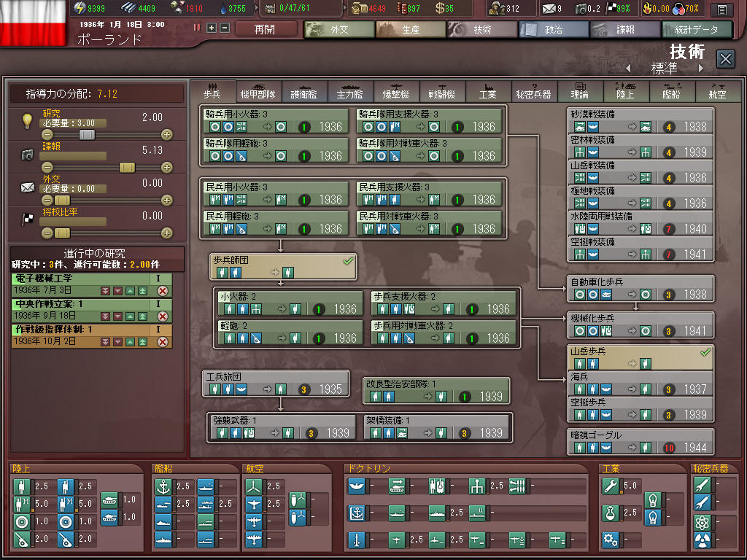Open the menu icon at top right corner
This screenshot has width=747, height=560.
point(721,9)
